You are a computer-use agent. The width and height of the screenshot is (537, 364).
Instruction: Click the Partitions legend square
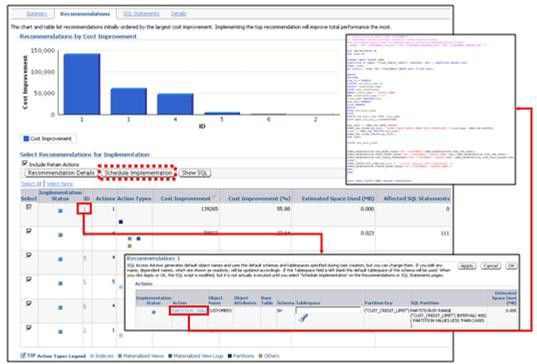tap(230, 356)
